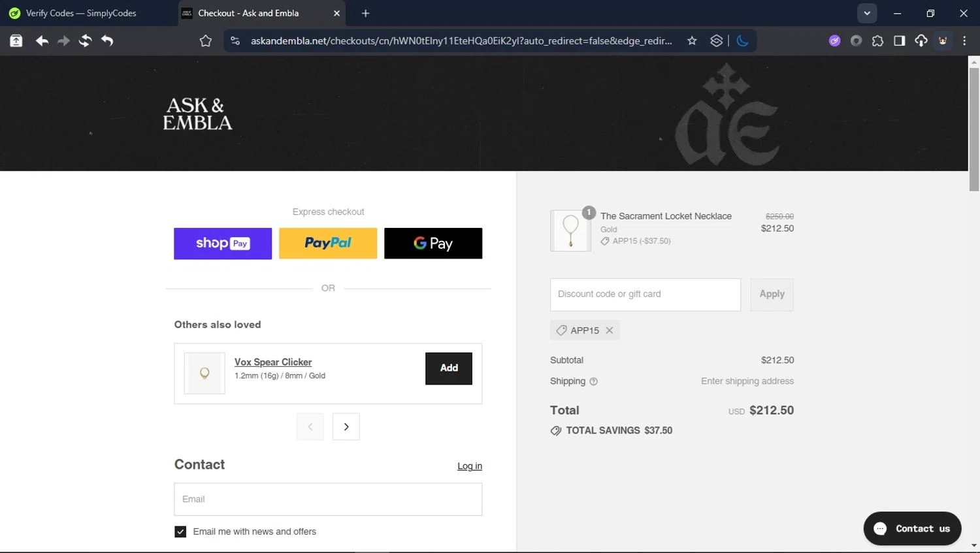Pay with Google Pay
The image size is (980, 553).
(x=433, y=244)
